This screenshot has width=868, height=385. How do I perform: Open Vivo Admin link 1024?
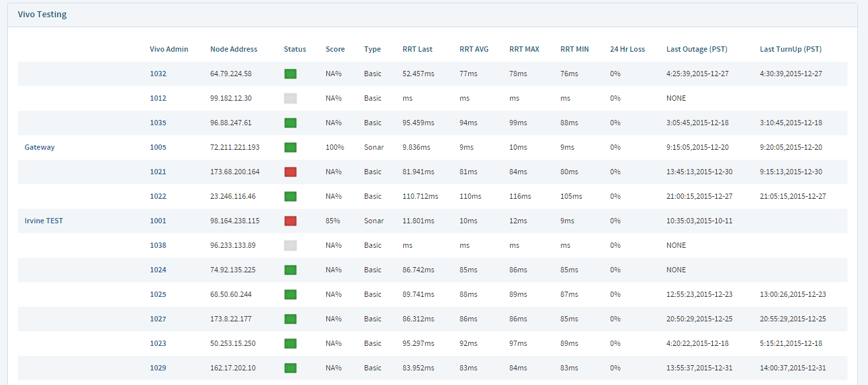pyautogui.click(x=158, y=270)
